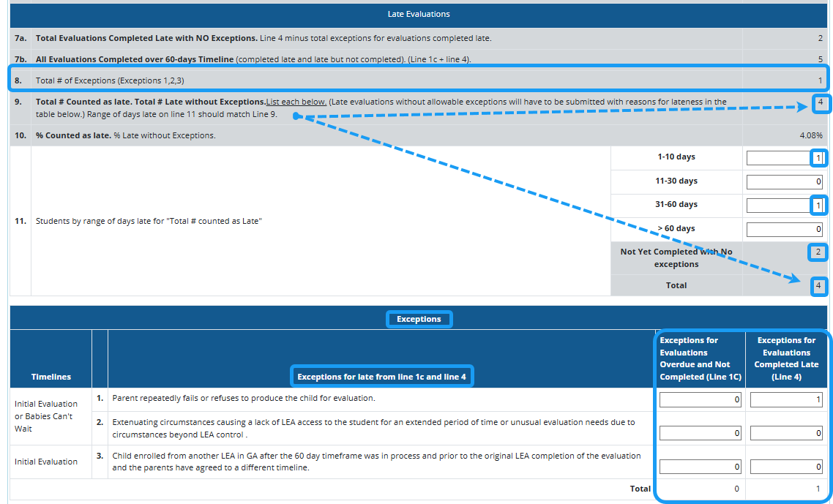Click the Not Yet Completed with No exceptions value
The image size is (833, 504).
click(818, 253)
